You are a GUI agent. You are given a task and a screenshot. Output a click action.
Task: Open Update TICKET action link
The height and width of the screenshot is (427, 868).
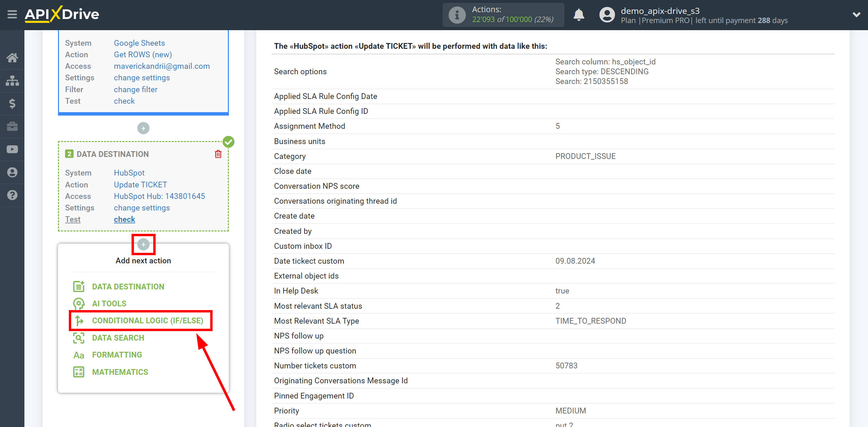tap(140, 185)
